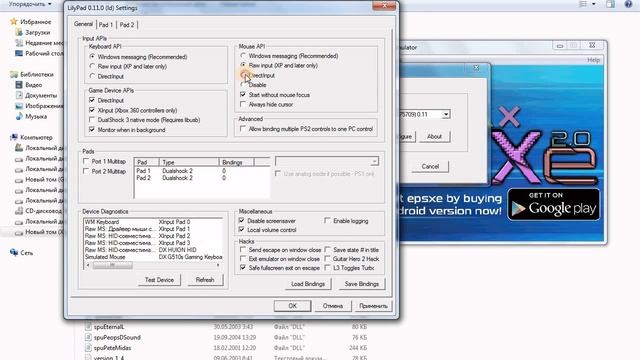Open plugin dropdown in ePSXe dialog

(446, 114)
